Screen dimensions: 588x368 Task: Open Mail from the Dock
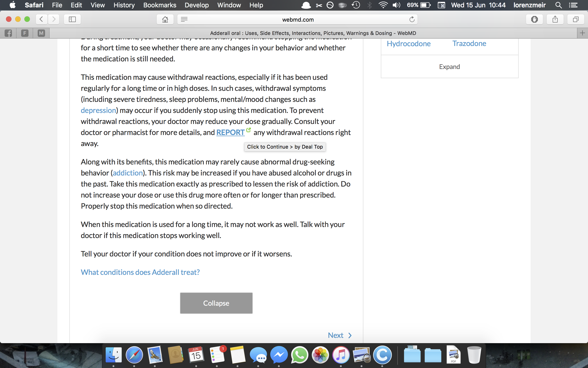(155, 355)
